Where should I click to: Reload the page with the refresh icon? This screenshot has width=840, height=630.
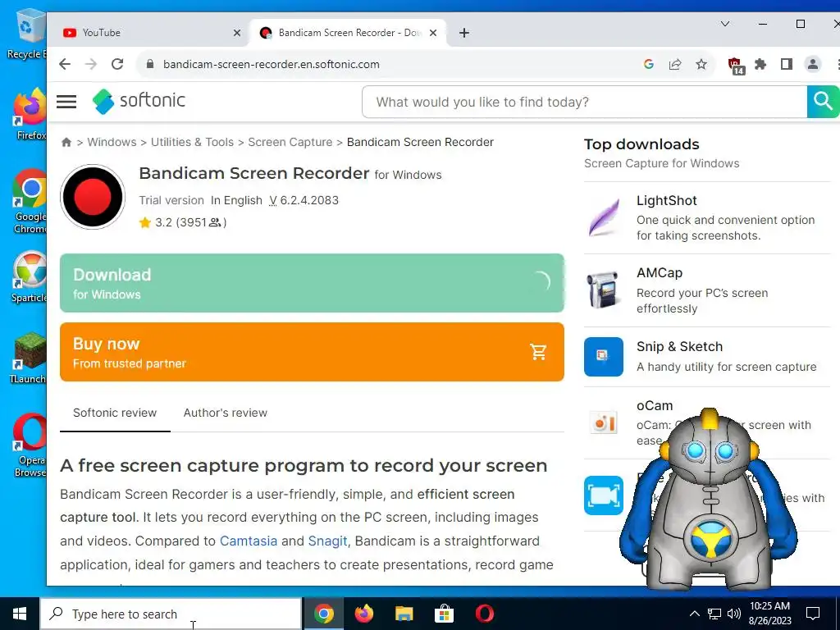click(117, 64)
